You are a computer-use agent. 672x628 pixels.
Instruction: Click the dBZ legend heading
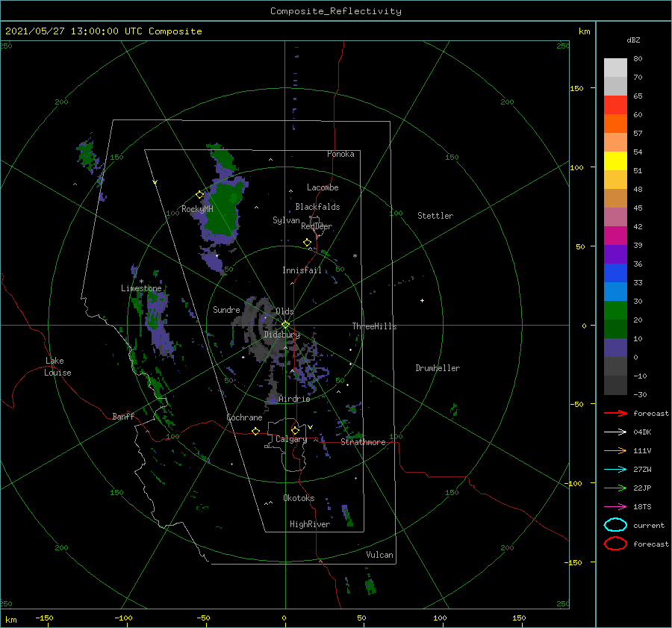coord(633,40)
